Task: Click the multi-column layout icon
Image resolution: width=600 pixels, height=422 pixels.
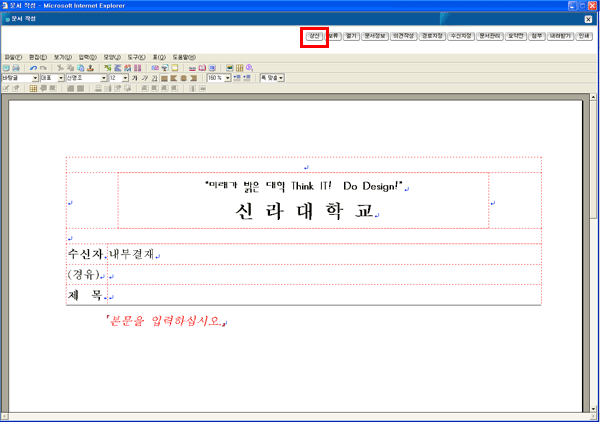Action: 138,68
